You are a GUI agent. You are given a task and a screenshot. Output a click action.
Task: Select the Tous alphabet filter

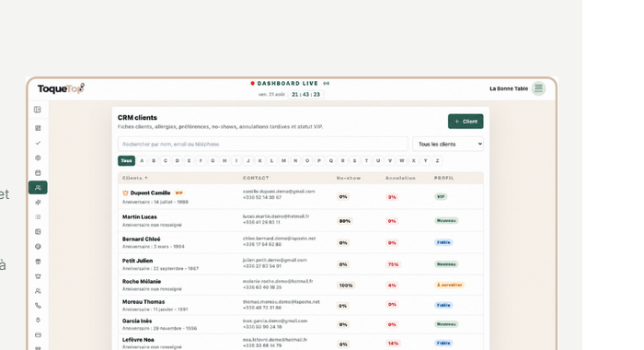click(x=127, y=161)
